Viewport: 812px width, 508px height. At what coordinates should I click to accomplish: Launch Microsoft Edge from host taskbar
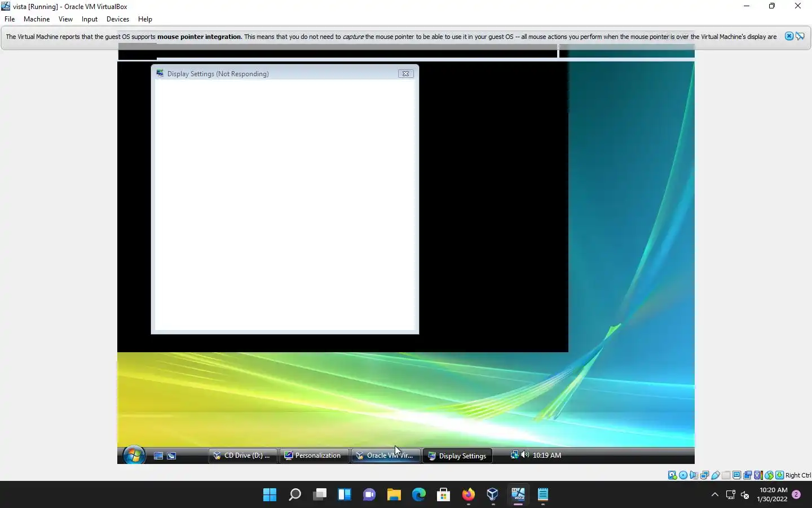click(419, 495)
